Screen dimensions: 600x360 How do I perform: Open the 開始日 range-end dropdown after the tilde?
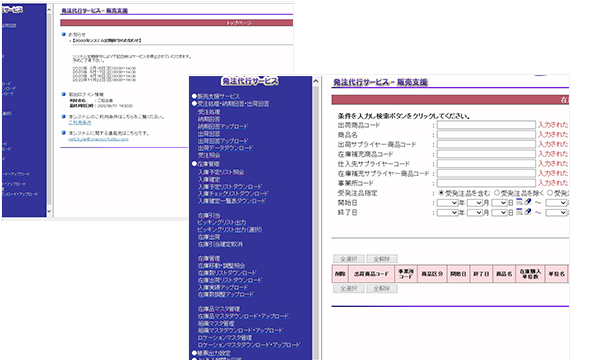pyautogui.click(x=556, y=203)
